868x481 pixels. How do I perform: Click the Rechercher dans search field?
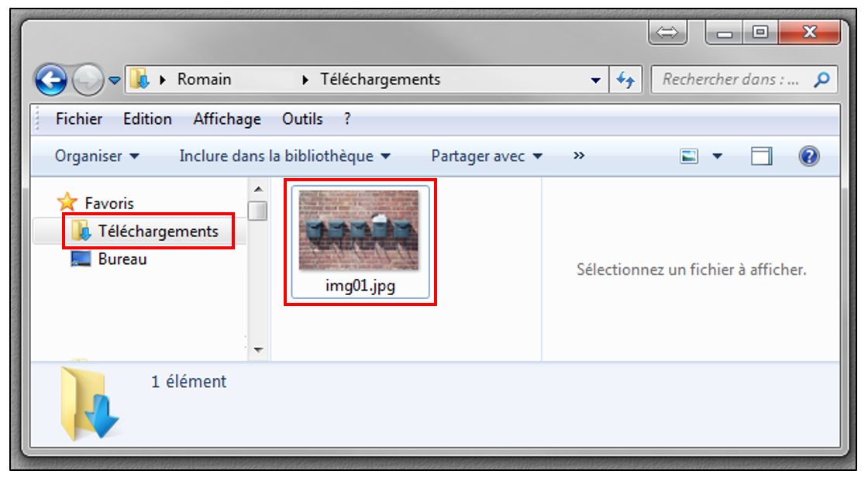click(732, 80)
